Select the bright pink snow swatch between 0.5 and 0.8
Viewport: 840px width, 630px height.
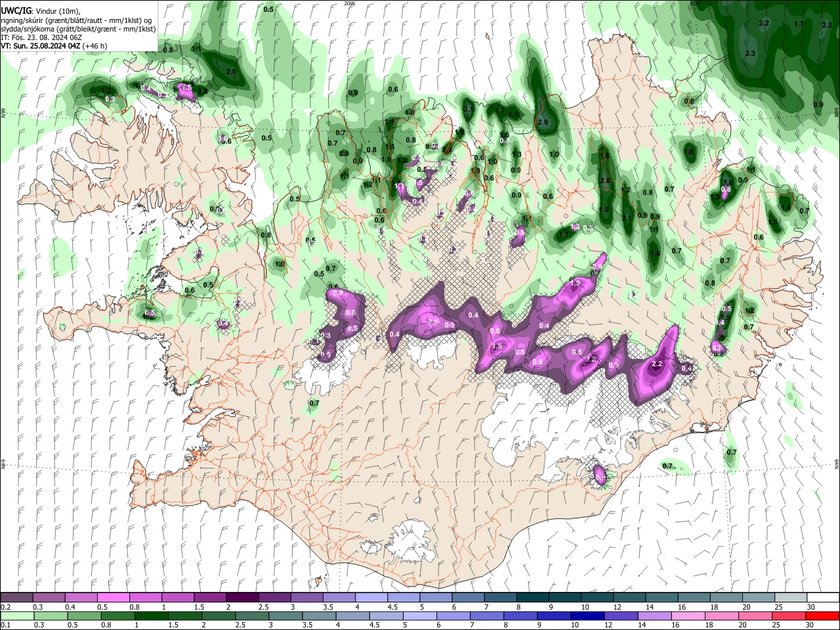pos(114,597)
